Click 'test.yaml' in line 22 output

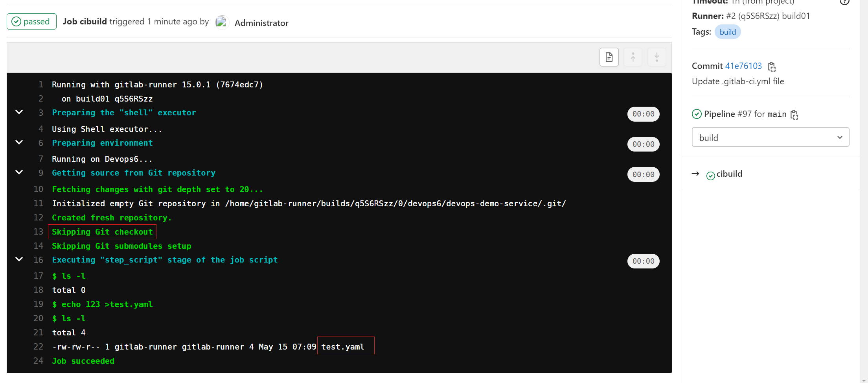[x=342, y=347]
